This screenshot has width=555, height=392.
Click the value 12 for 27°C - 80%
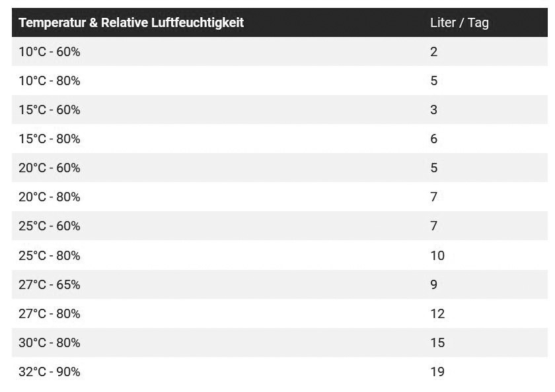[x=437, y=313]
